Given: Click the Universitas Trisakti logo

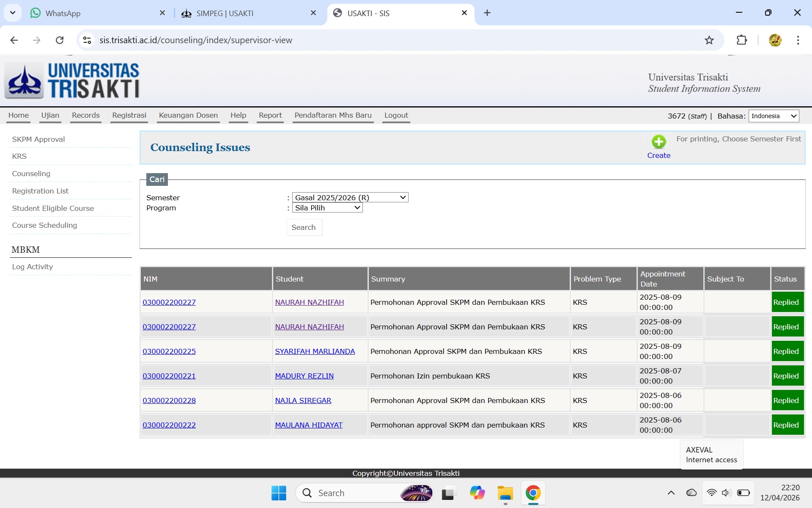Looking at the screenshot, I should click(72, 80).
